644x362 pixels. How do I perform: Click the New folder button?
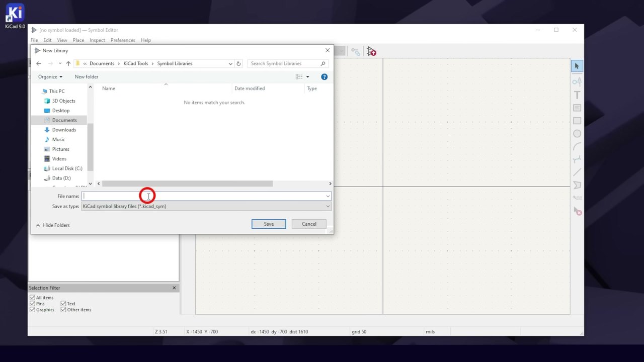click(x=87, y=76)
